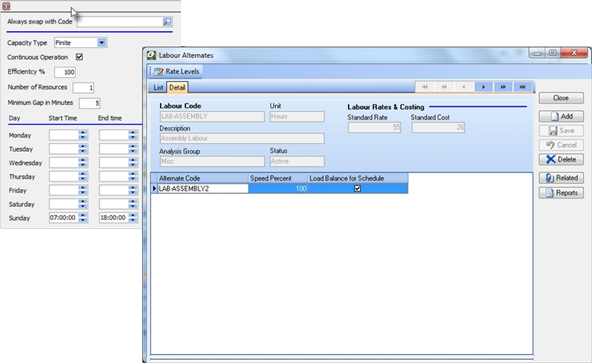The width and height of the screenshot is (592, 364).
Task: Select the Speed Percent cell showing 100
Action: click(x=278, y=188)
